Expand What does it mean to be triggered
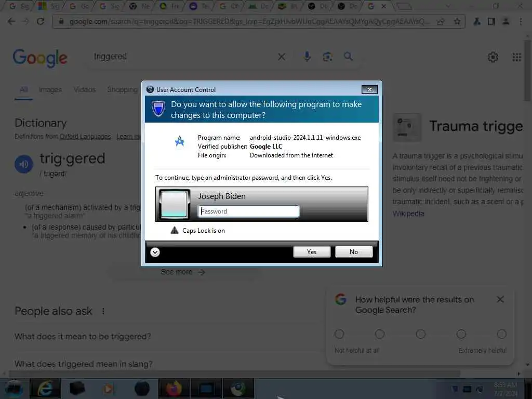Viewport: 532px width, 399px height. (83, 337)
